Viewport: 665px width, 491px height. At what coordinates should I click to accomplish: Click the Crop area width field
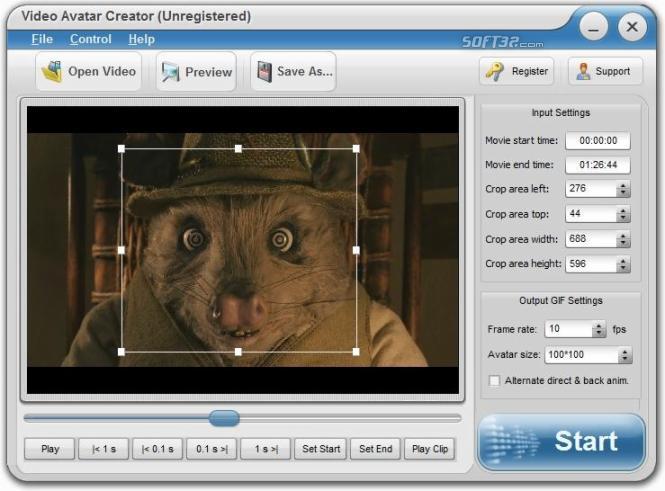click(x=591, y=239)
